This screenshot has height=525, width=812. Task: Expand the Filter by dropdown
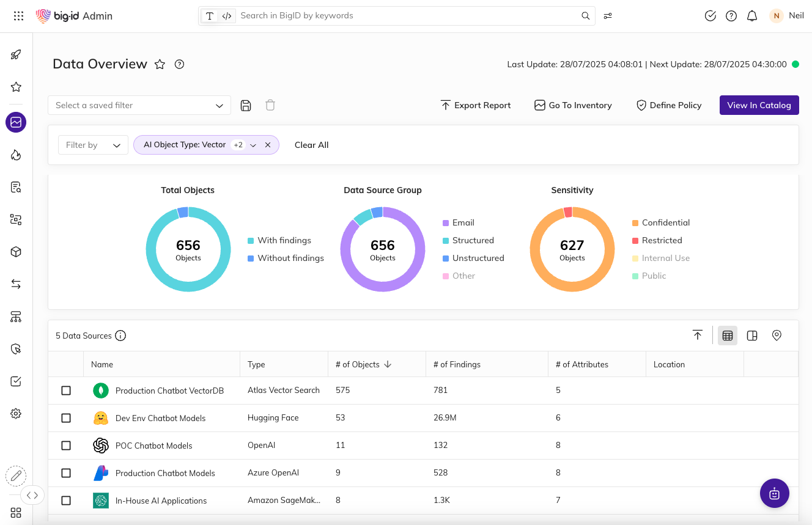pos(93,145)
